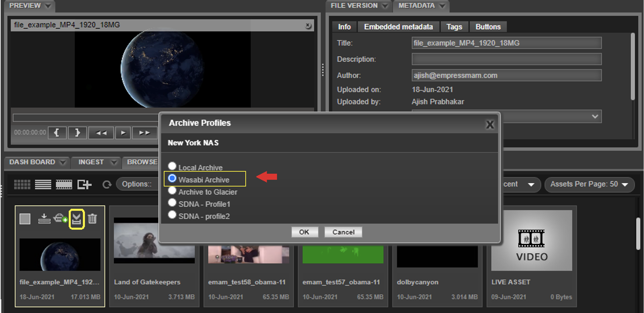Rewind the preview video
Screen dimensions: 644x313
tap(101, 133)
